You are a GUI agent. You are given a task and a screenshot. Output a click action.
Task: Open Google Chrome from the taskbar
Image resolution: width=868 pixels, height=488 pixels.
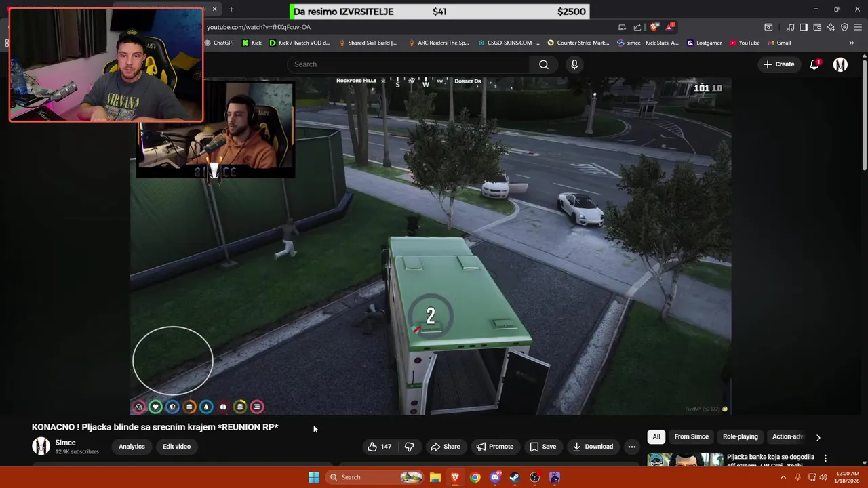475,477
